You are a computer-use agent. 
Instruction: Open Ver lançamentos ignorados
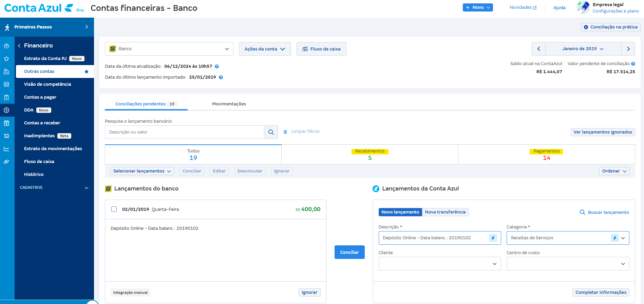[x=603, y=132]
